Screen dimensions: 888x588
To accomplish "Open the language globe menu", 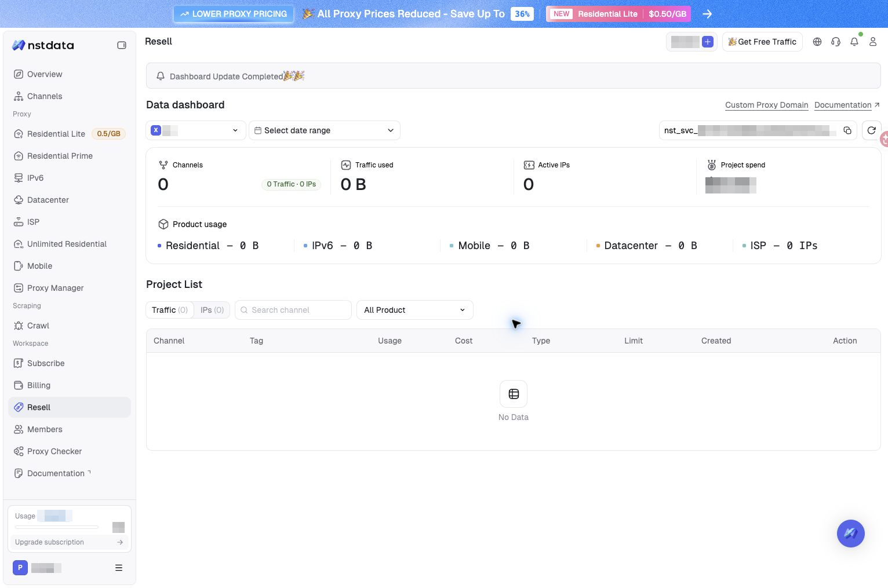I will [x=817, y=42].
